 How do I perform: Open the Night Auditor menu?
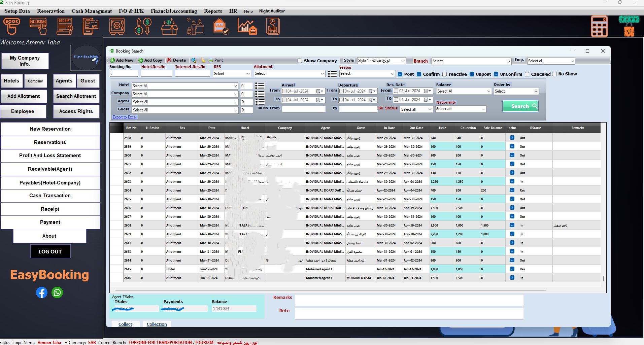(x=272, y=11)
